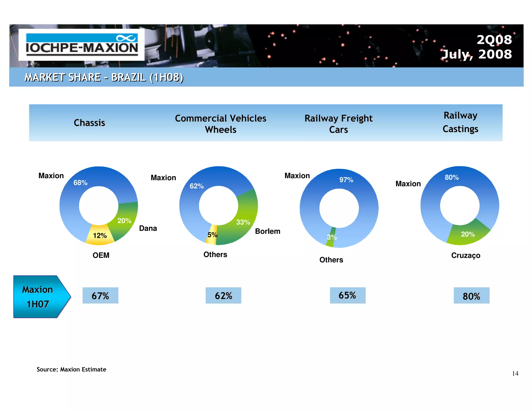Image resolution: width=532 pixels, height=411 pixels.
Task: Click the 80% castings 1H07 box
Action: 471,296
